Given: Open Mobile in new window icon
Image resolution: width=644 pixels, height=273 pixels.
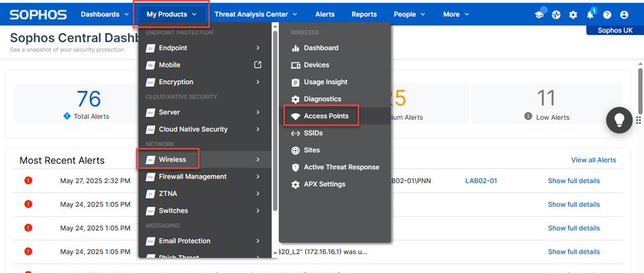Looking at the screenshot, I should pos(258,65).
